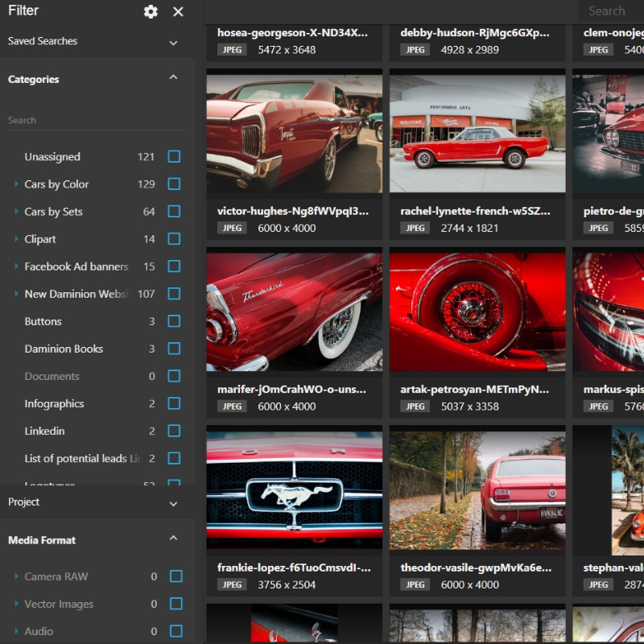Toggle the Audio media format checkbox
The image size is (644, 644).
[x=174, y=631]
